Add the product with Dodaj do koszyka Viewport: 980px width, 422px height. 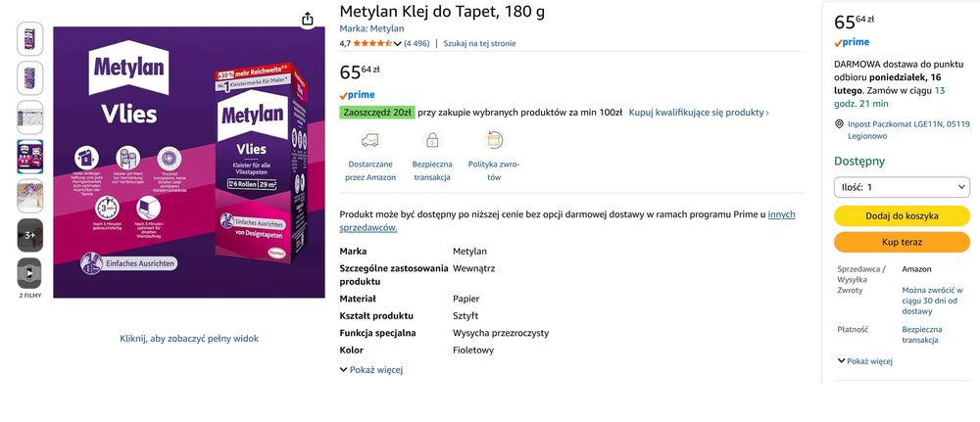tap(902, 215)
